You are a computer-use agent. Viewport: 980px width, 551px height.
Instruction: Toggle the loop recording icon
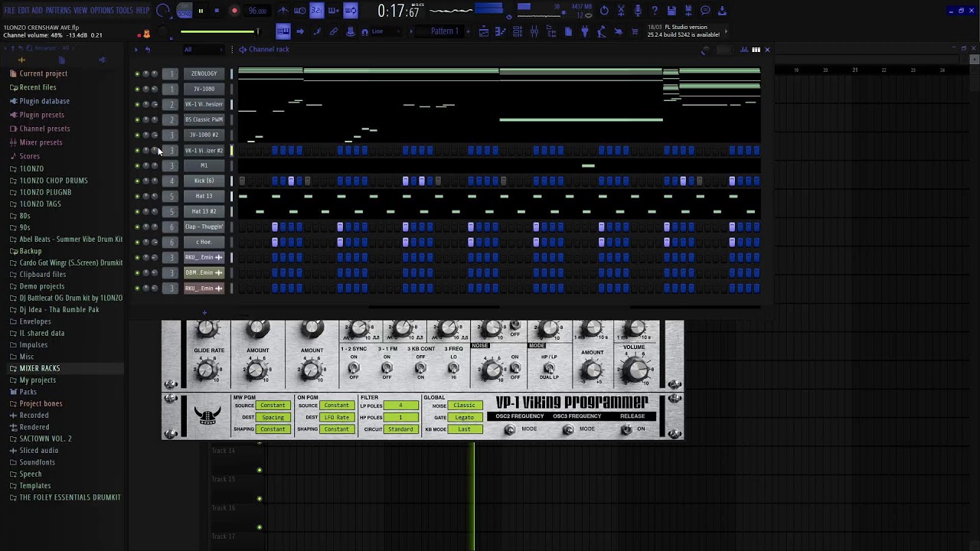coord(351,11)
